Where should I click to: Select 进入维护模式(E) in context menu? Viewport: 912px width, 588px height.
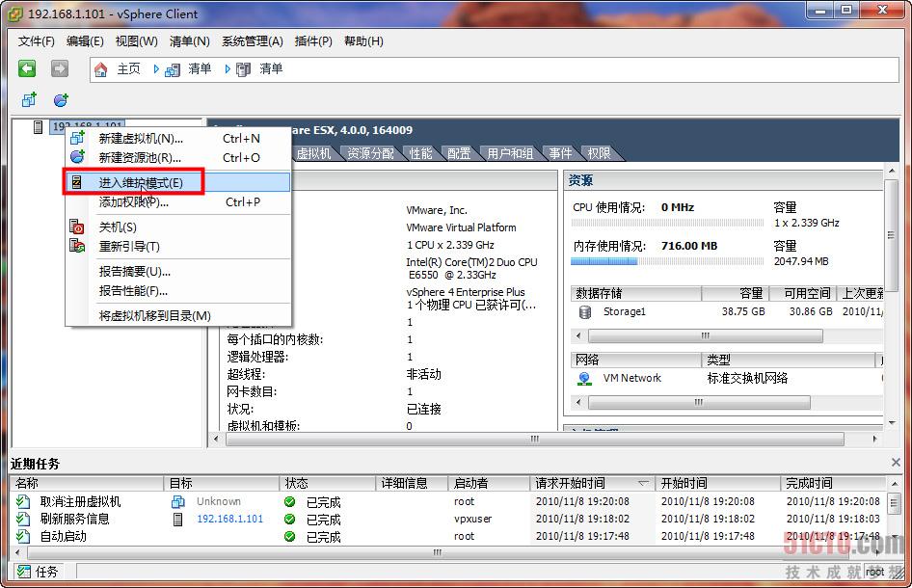178,182
